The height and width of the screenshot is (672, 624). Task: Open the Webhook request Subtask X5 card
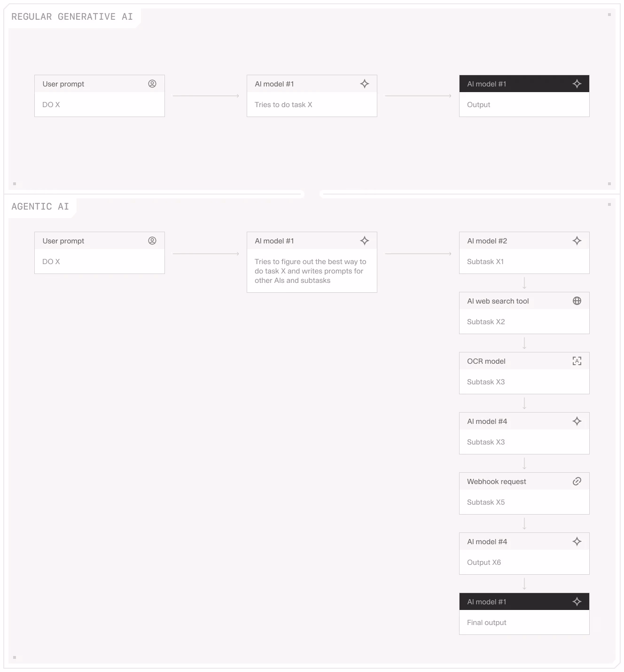[524, 493]
